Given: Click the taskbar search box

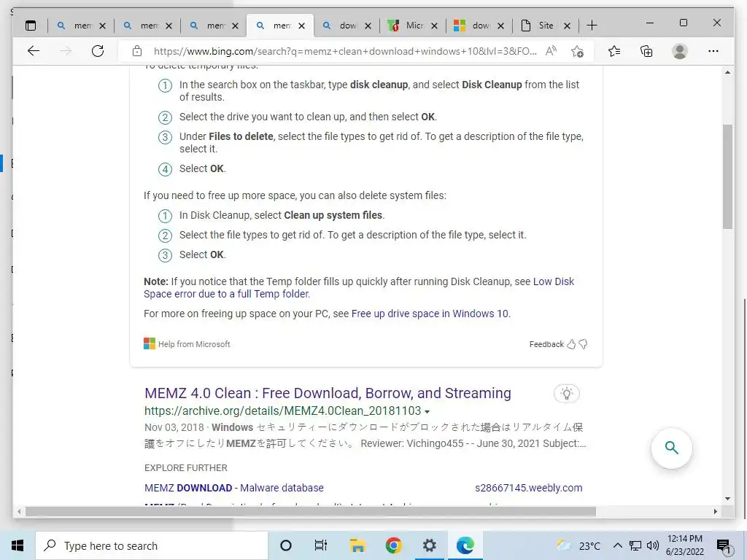Looking at the screenshot, I should (x=152, y=545).
